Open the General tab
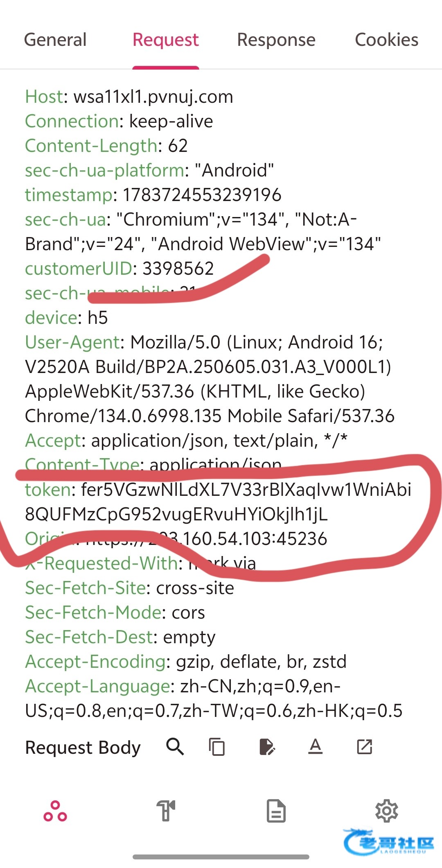 click(55, 40)
